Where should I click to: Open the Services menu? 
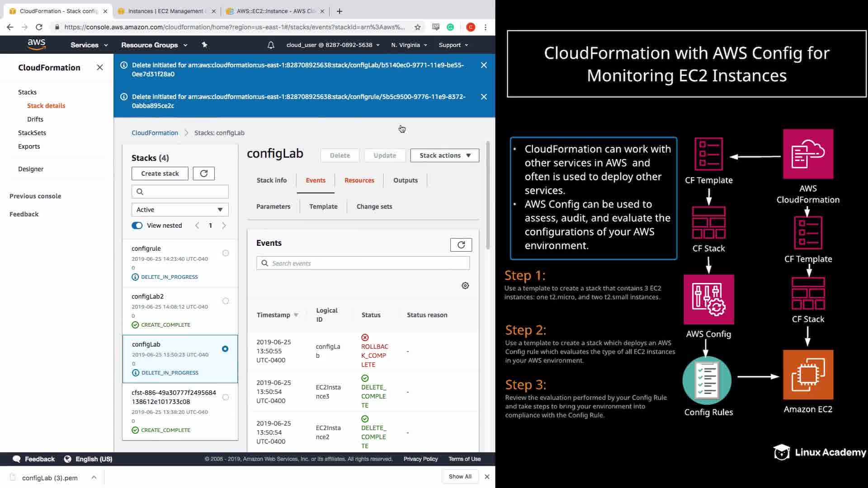(x=89, y=45)
